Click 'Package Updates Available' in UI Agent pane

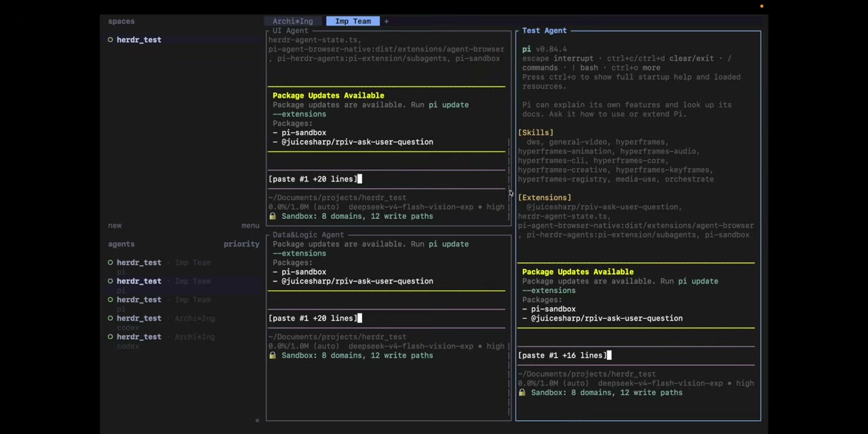tap(328, 96)
